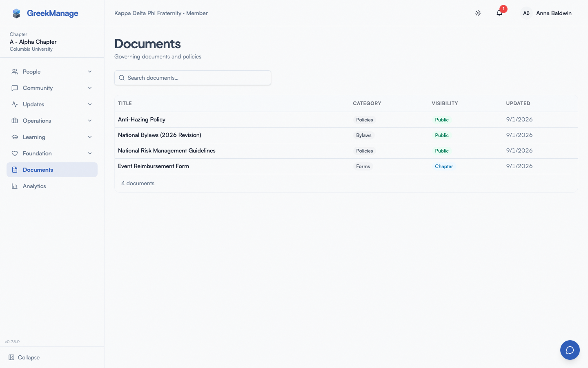Click the Community chat icon

[15, 88]
